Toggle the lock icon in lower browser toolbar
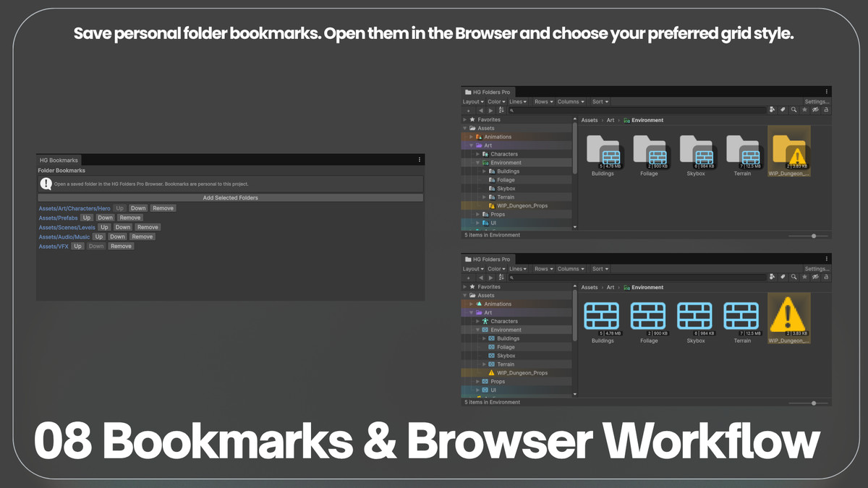Image resolution: width=868 pixels, height=488 pixels. [826, 277]
